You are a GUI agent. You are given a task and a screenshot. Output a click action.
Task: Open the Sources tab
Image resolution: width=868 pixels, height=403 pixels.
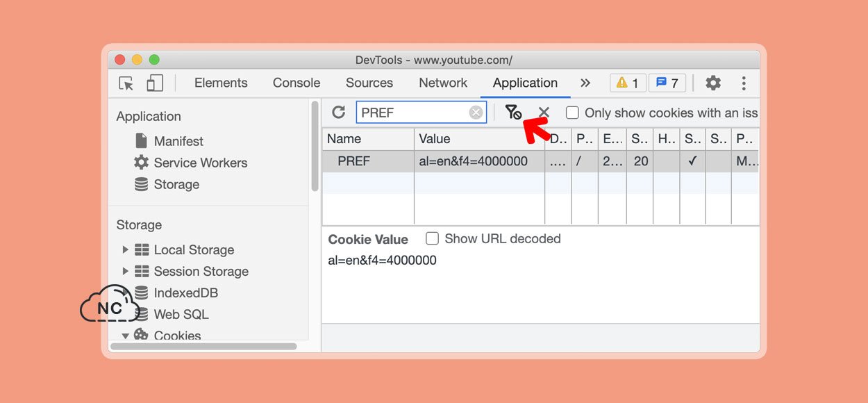coord(369,83)
